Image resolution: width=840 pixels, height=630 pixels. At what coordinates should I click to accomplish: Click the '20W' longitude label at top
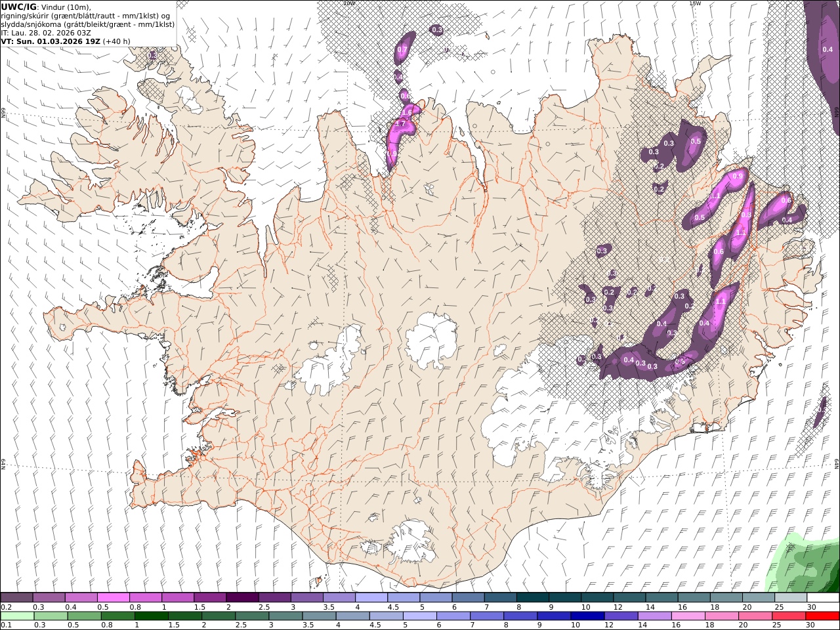pos(349,3)
